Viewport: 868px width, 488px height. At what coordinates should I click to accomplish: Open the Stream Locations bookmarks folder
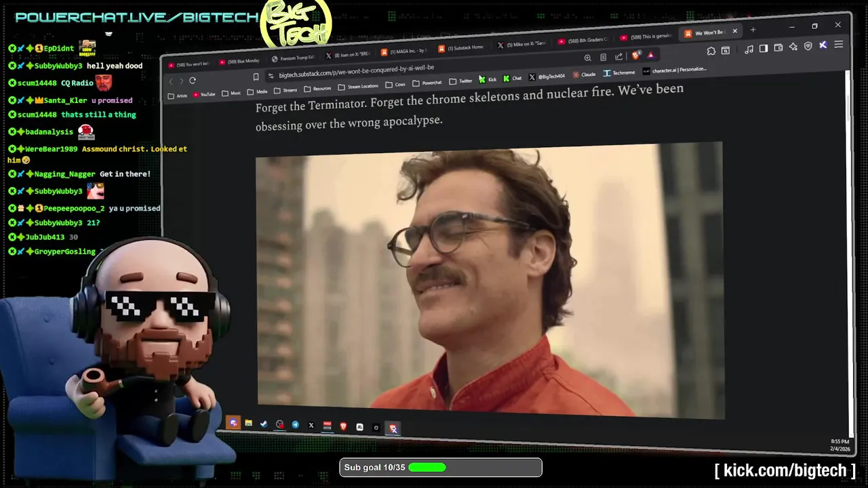point(358,86)
